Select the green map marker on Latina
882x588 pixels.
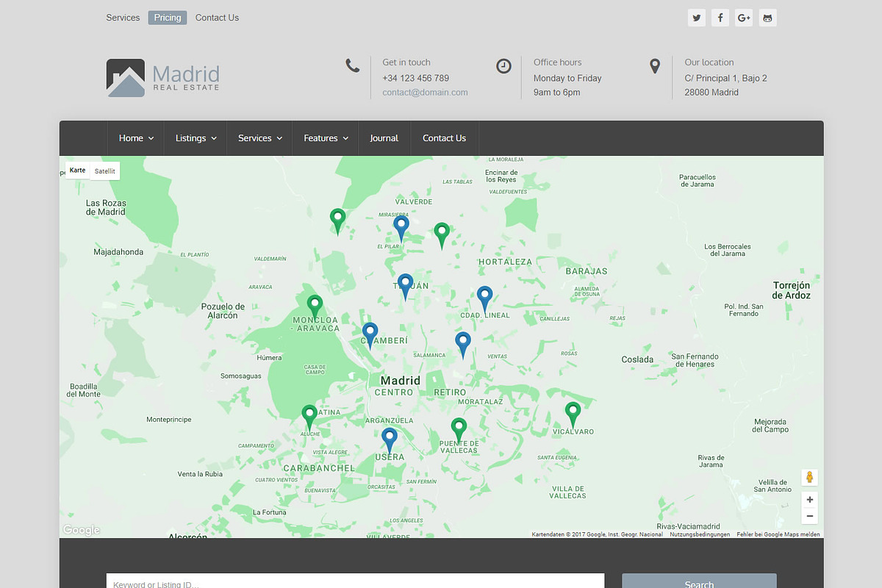pyautogui.click(x=309, y=417)
